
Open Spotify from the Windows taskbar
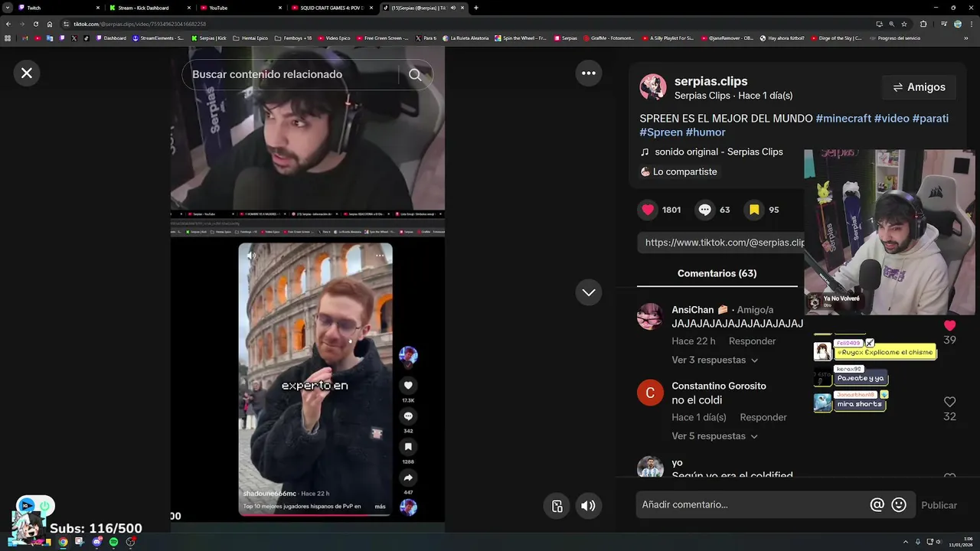click(113, 542)
